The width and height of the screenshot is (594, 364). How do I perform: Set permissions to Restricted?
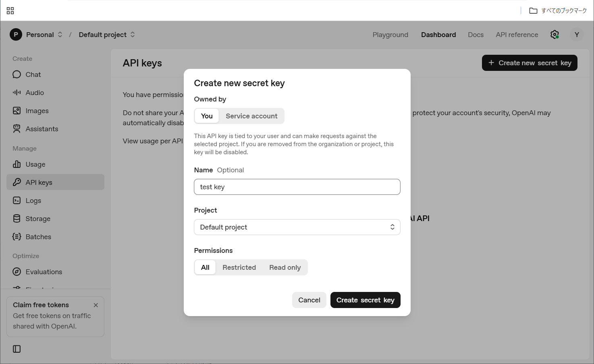coord(239,267)
